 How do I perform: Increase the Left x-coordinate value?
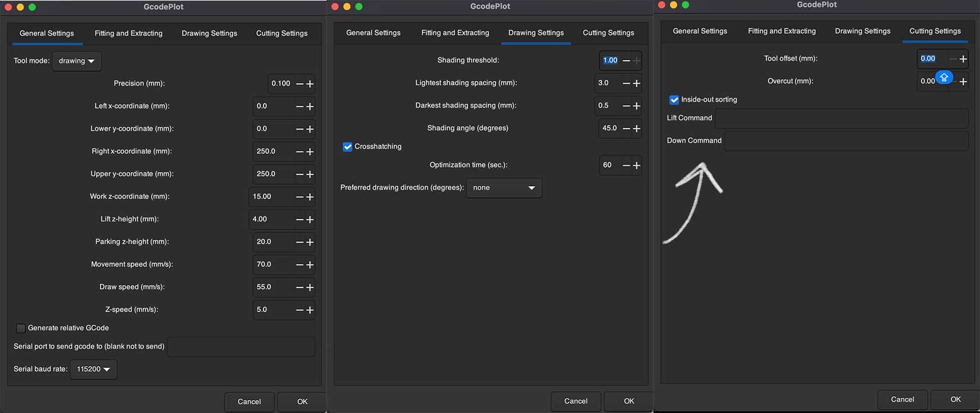click(310, 106)
